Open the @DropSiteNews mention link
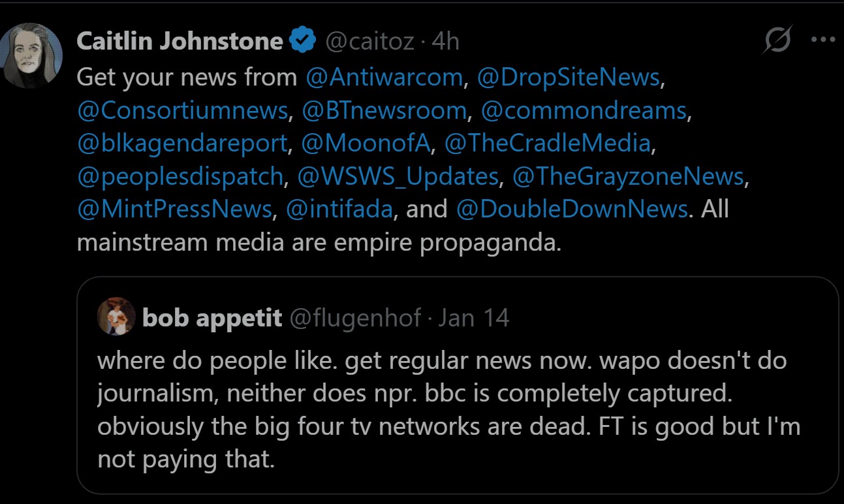 tap(569, 77)
